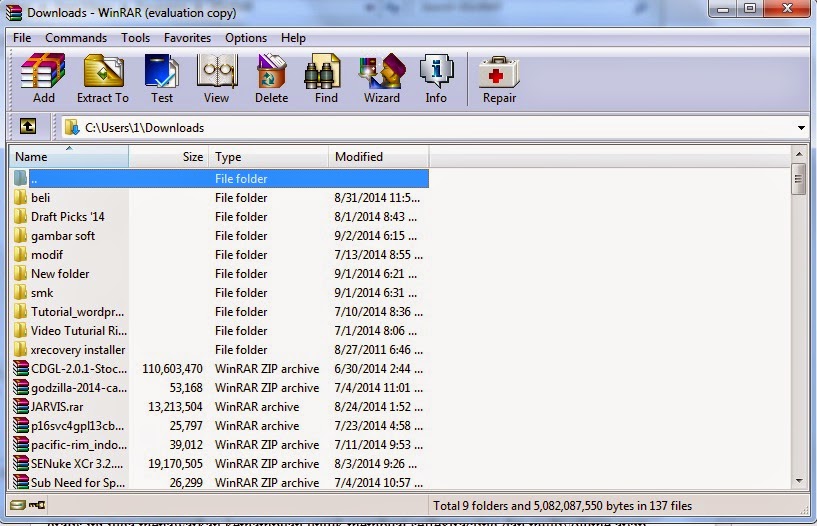
Task: Click the key password icon in status bar
Action: pyautogui.click(x=37, y=505)
